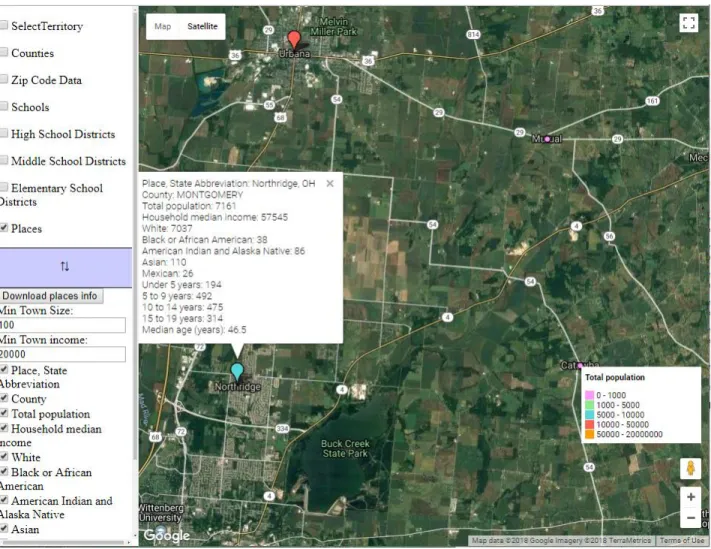Click 'Asian: 110' info line
The height and width of the screenshot is (549, 711).
(x=164, y=262)
